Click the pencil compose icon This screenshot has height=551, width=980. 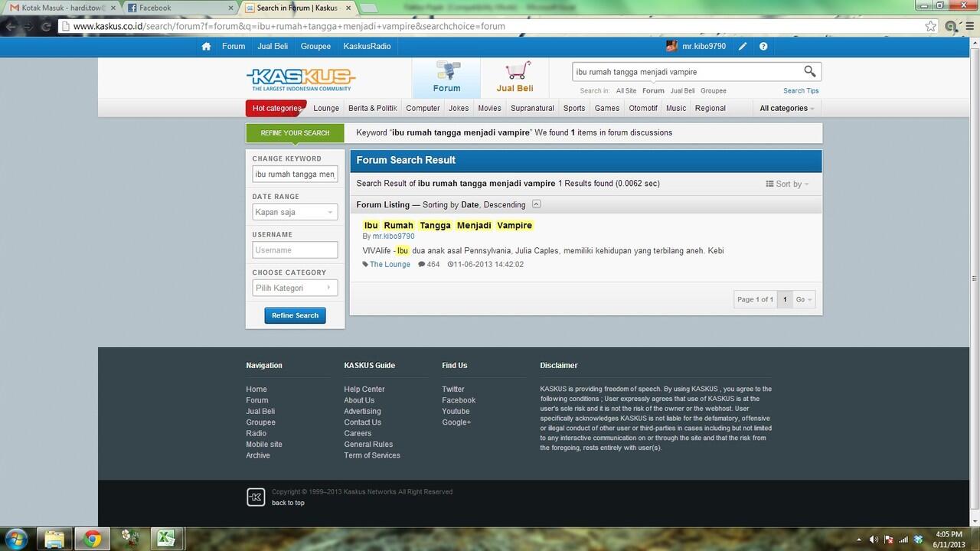click(x=743, y=47)
